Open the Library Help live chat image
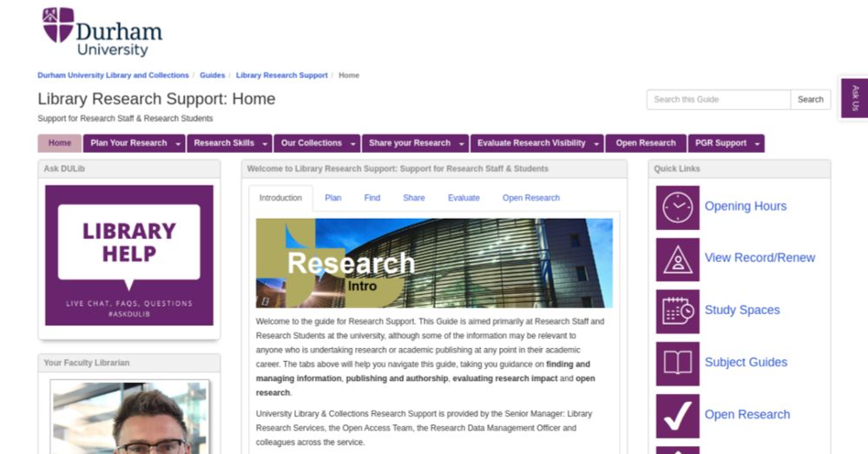The height and width of the screenshot is (454, 868). click(129, 255)
